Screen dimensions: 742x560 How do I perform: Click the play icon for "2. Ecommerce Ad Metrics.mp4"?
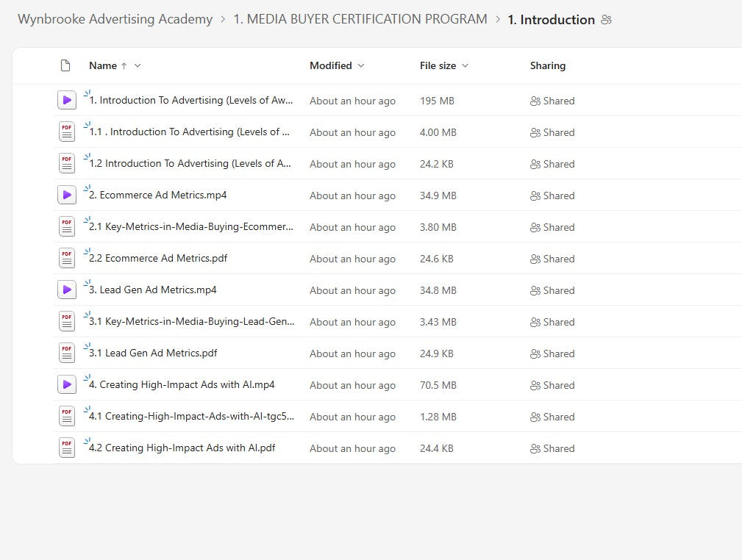point(66,195)
